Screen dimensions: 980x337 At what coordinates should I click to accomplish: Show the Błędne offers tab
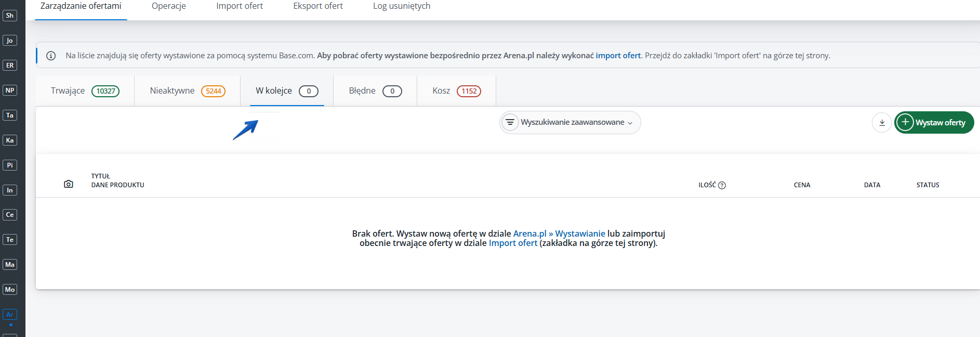click(375, 91)
